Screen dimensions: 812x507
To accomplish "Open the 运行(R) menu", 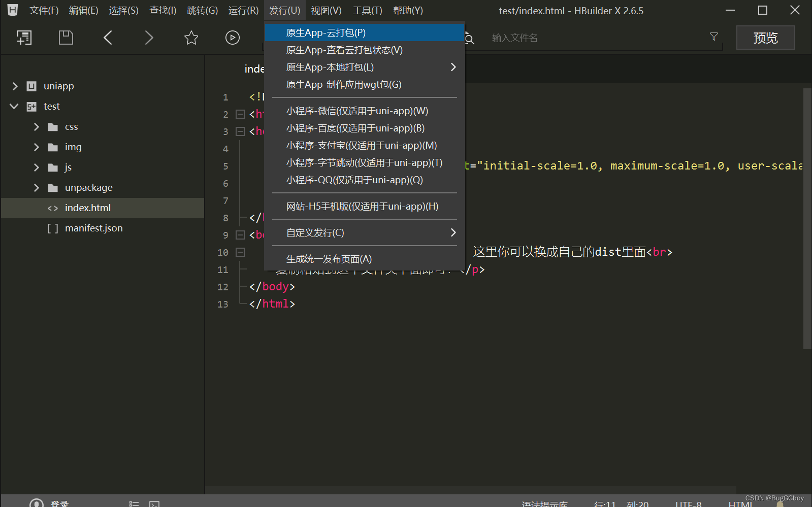I will coord(244,11).
